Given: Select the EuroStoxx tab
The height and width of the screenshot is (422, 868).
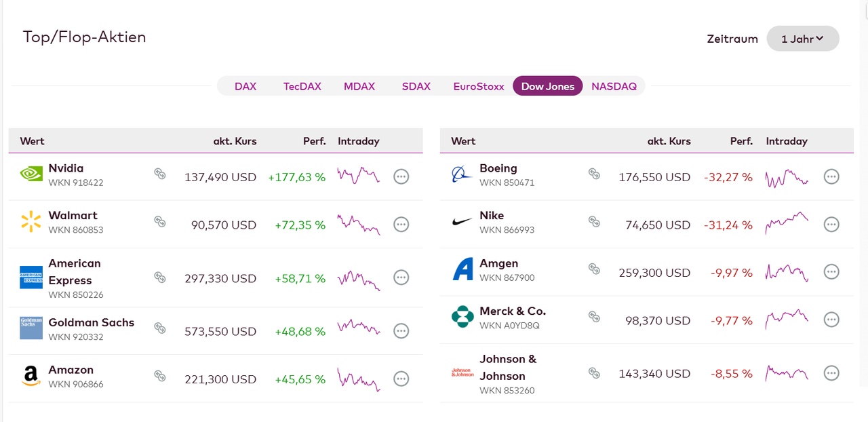Looking at the screenshot, I should pos(479,86).
